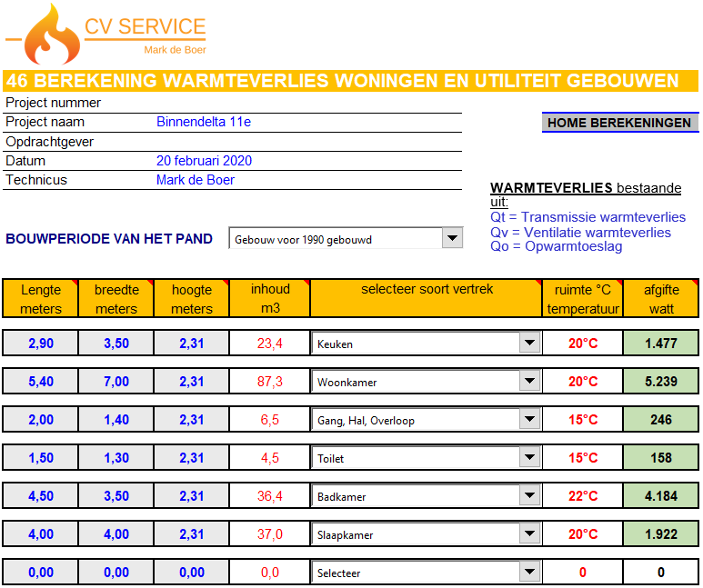Expand the Keuken room type dropdown
The width and height of the screenshot is (703, 588).
529,343
